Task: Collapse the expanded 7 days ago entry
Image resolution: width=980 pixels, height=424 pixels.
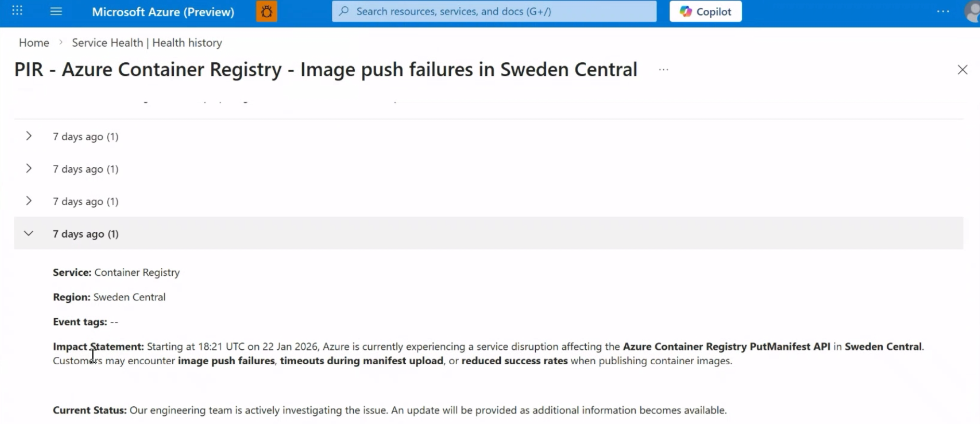Action: click(29, 233)
